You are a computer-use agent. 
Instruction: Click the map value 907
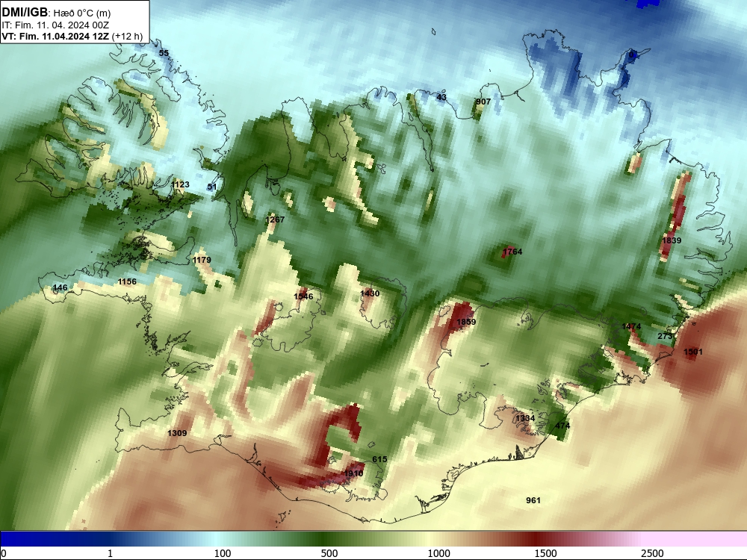point(483,102)
